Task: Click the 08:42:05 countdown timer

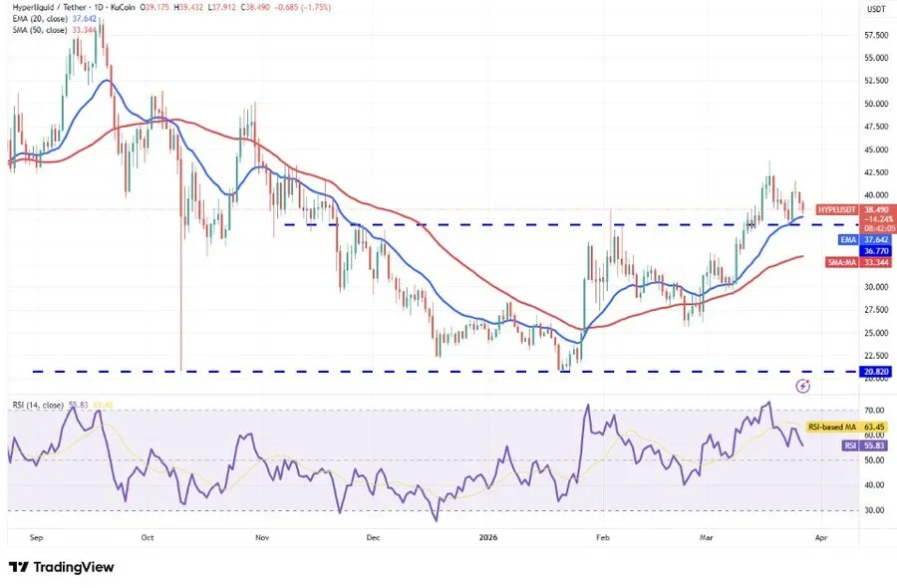Action: click(x=879, y=227)
